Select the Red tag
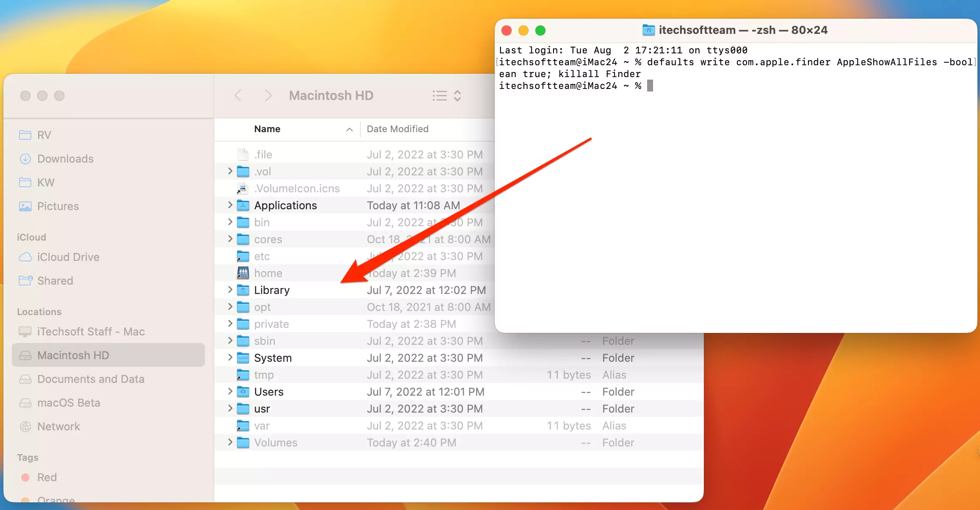Image resolution: width=980 pixels, height=510 pixels. click(x=39, y=477)
